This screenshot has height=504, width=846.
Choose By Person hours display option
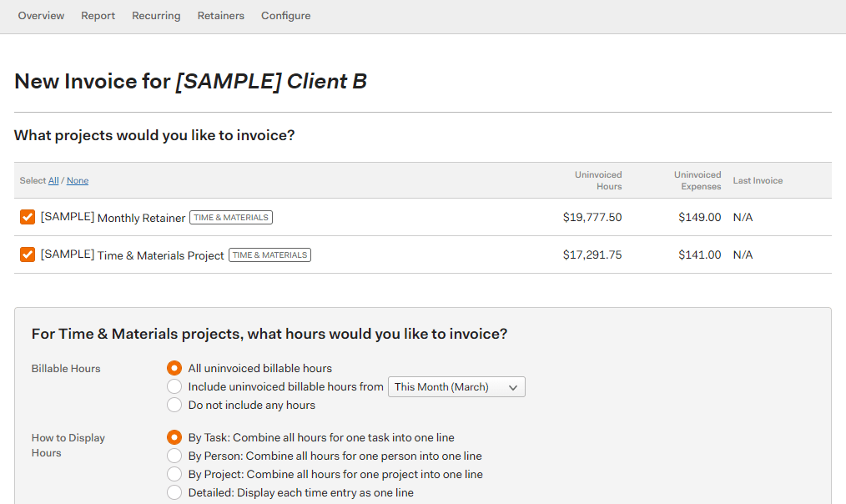(174, 456)
